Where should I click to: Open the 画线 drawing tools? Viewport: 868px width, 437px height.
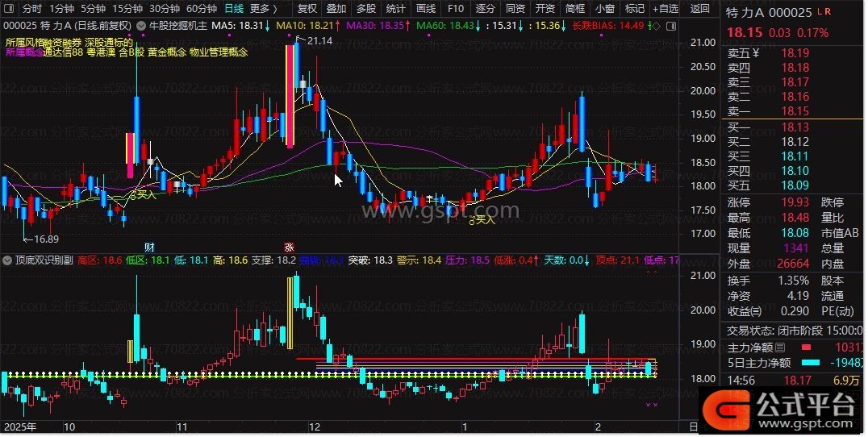(x=425, y=9)
